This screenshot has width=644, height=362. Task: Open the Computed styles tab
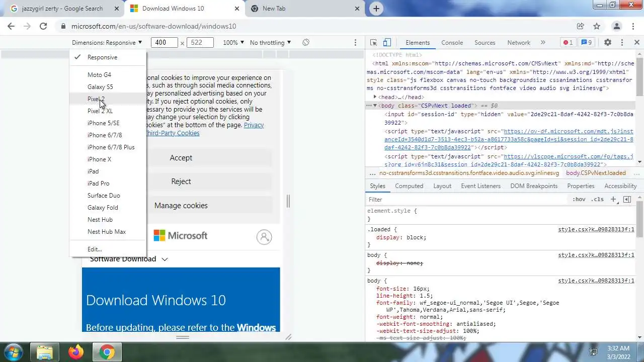[x=409, y=186]
